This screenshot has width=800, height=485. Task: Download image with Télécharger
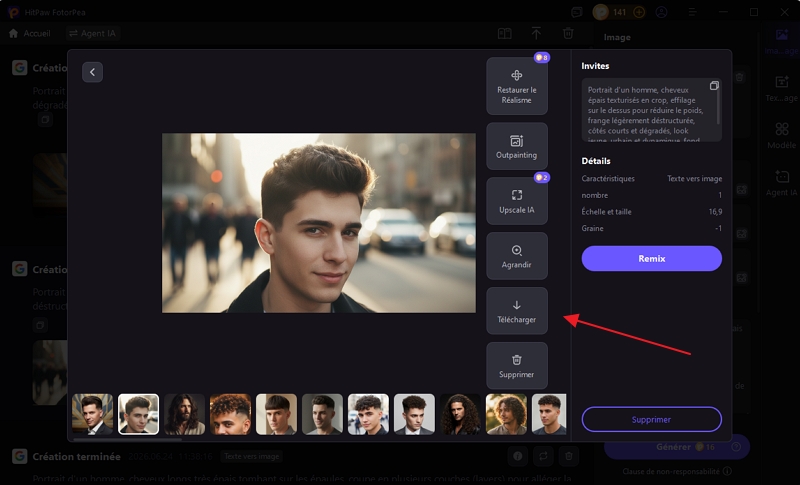(517, 311)
